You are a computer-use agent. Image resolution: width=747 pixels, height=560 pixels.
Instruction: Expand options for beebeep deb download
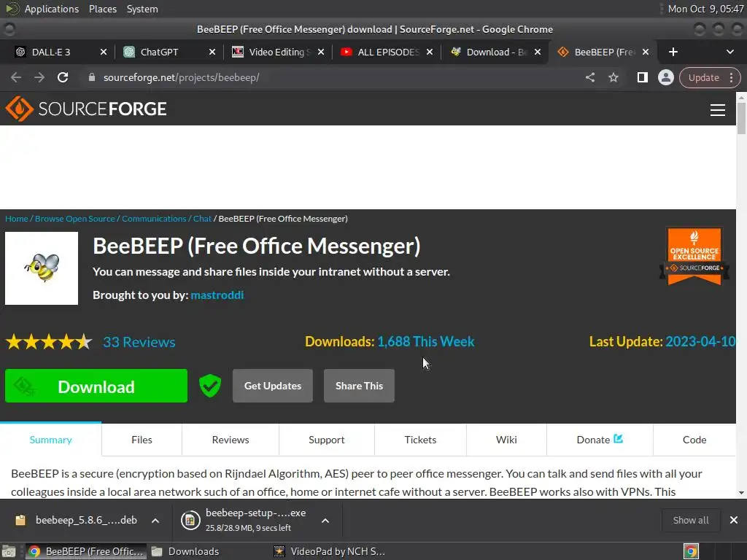[155, 521]
